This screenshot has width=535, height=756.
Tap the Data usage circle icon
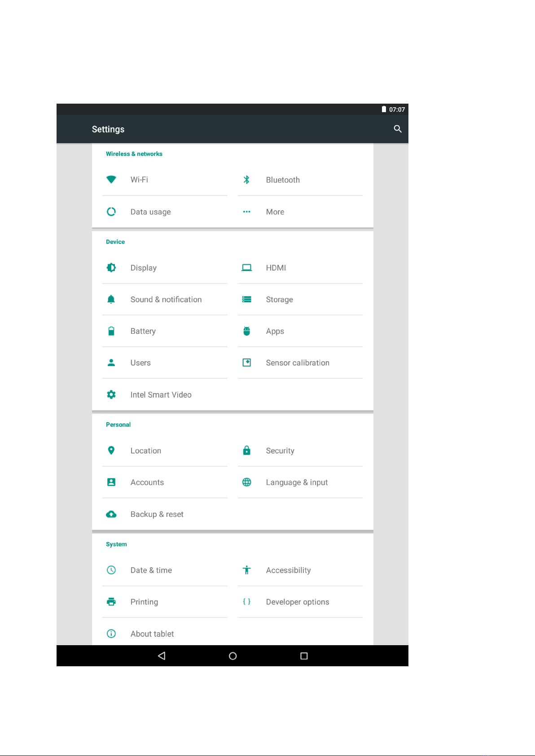(x=111, y=211)
